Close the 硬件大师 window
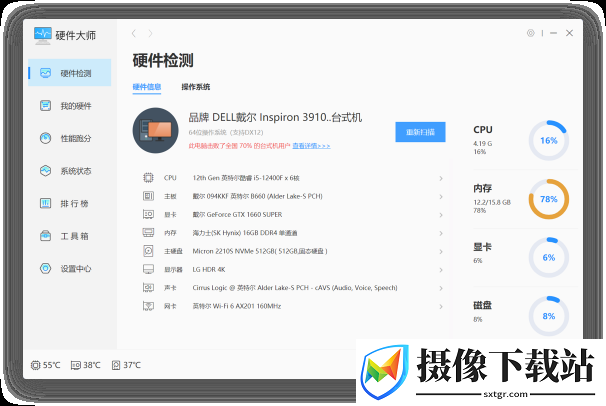606x406 pixels. pos(569,33)
